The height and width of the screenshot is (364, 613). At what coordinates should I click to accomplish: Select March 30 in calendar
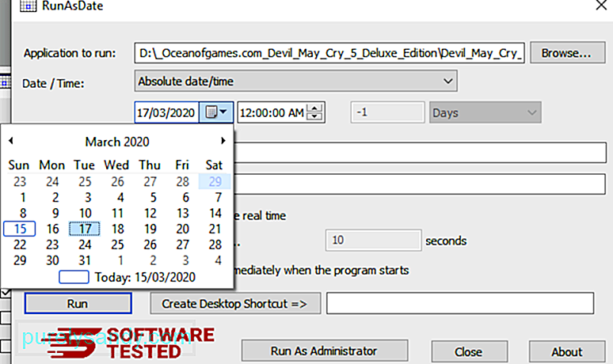pos(52,260)
